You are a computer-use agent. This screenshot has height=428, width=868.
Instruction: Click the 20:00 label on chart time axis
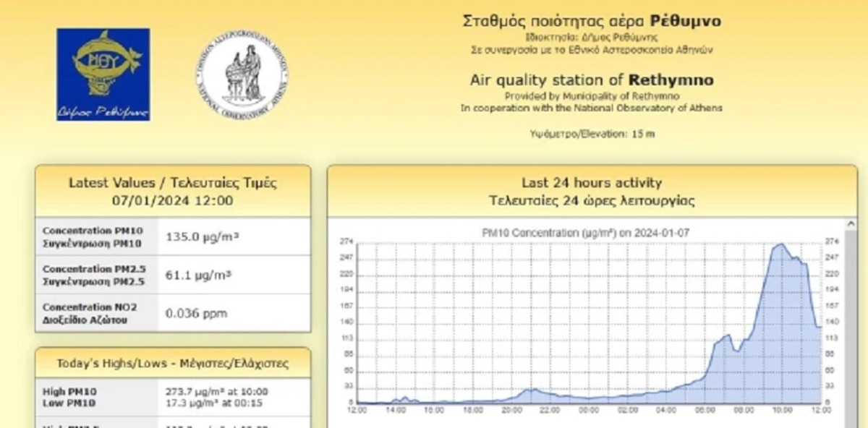pyautogui.click(x=512, y=410)
